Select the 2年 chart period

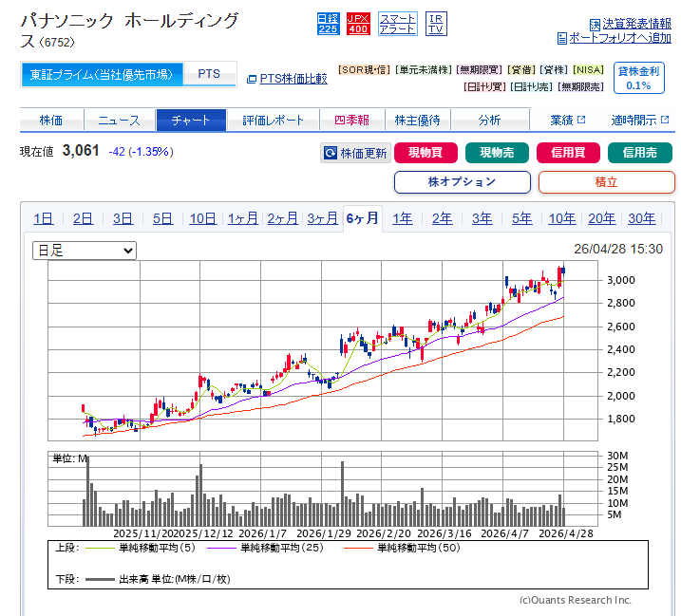coord(443,218)
